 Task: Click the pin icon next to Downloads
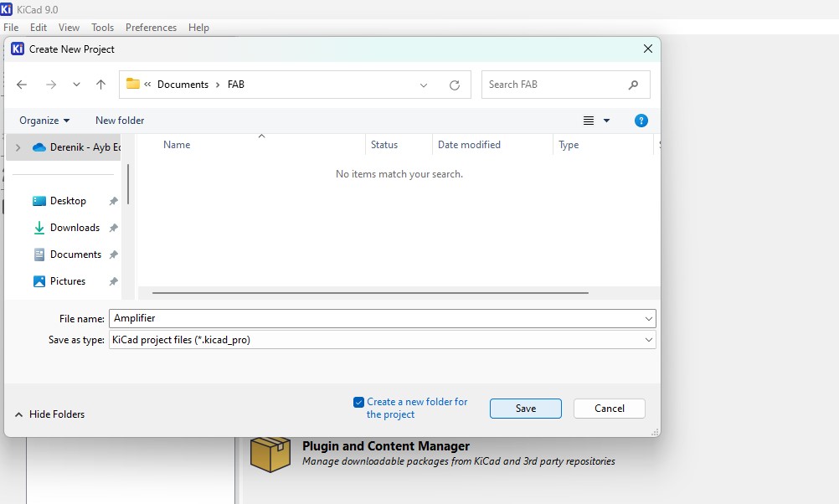[113, 228]
